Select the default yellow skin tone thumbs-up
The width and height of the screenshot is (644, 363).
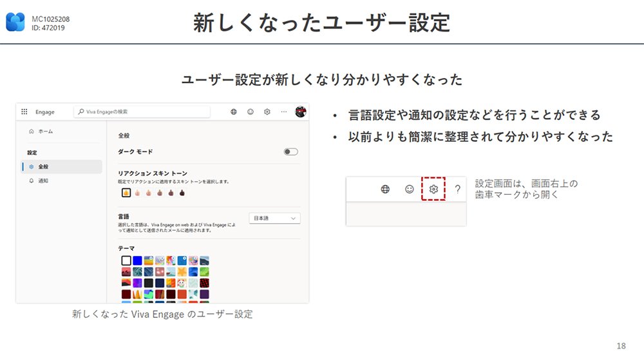coord(126,192)
